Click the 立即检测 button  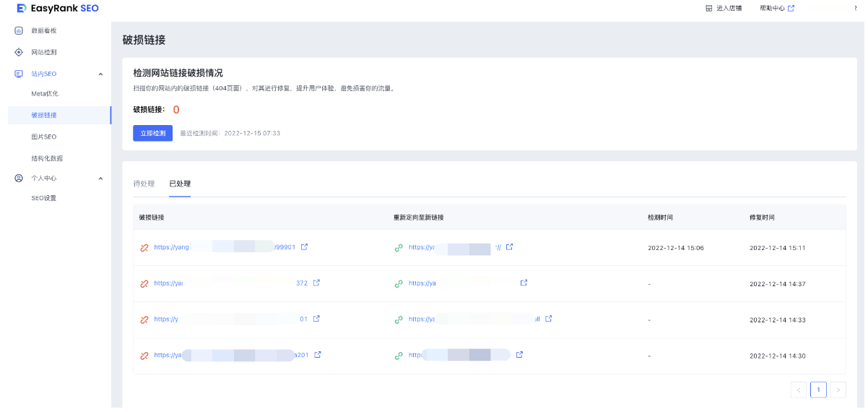(152, 133)
